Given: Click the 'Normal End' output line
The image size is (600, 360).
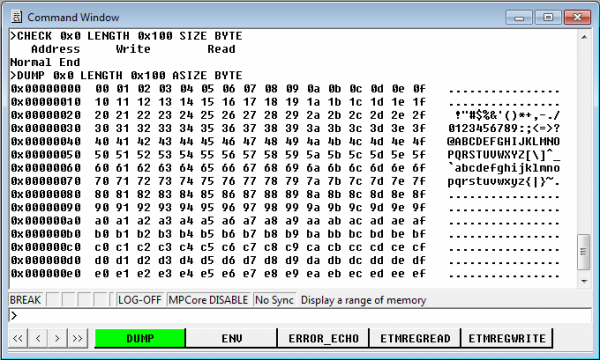Looking at the screenshot, I should (x=45, y=62).
